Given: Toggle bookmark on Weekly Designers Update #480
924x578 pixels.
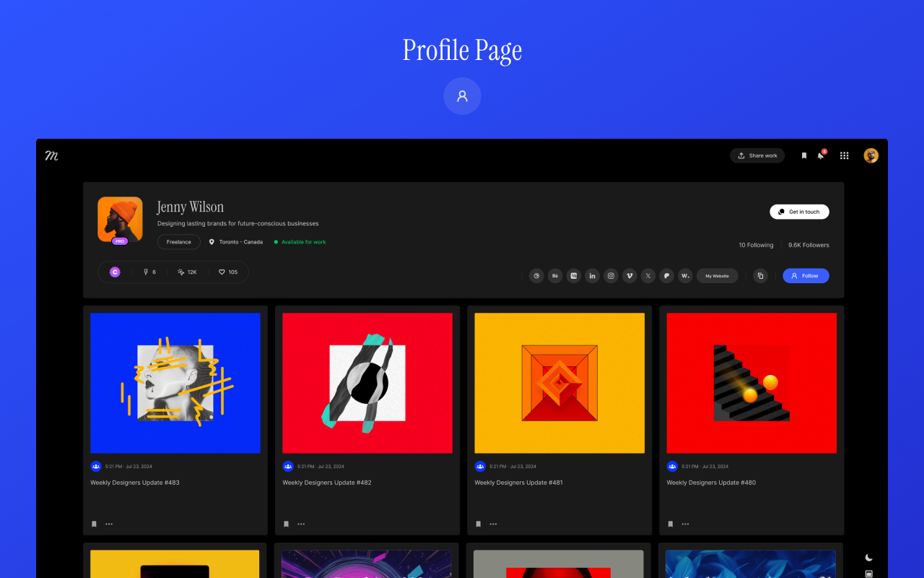Looking at the screenshot, I should click(x=669, y=523).
